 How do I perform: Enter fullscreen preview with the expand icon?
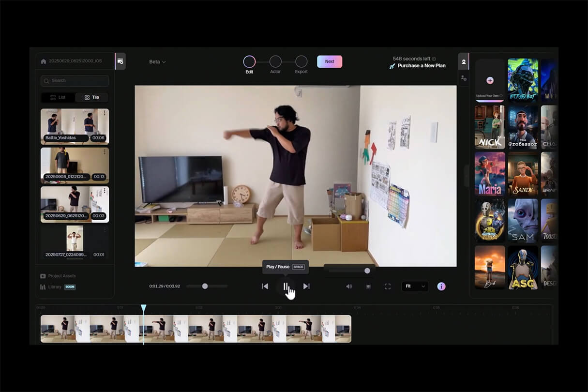[x=387, y=286]
